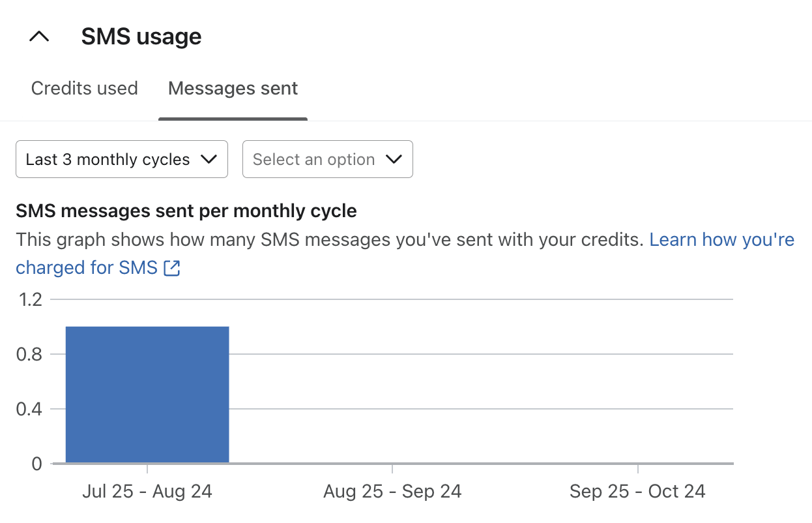Select the Messages sent tab
Screen dimensions: 812x523
[x=233, y=88]
